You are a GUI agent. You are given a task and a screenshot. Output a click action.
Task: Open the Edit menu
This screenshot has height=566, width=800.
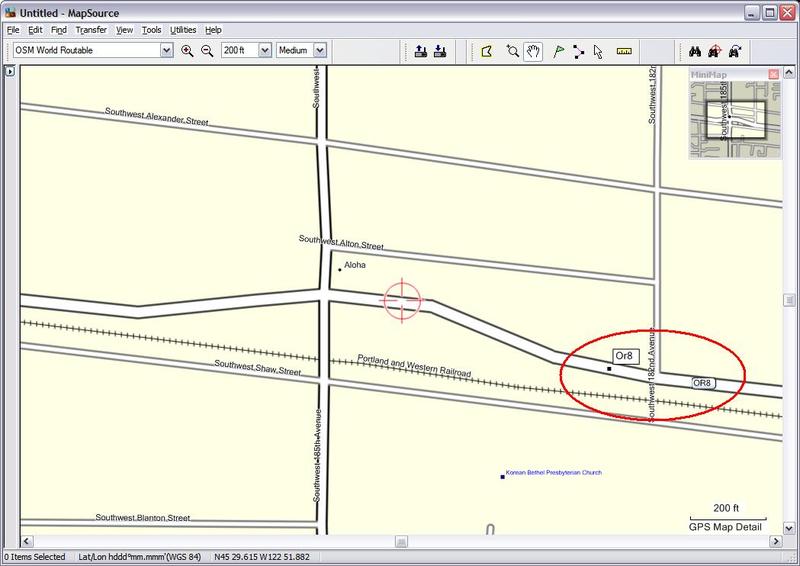coord(35,30)
